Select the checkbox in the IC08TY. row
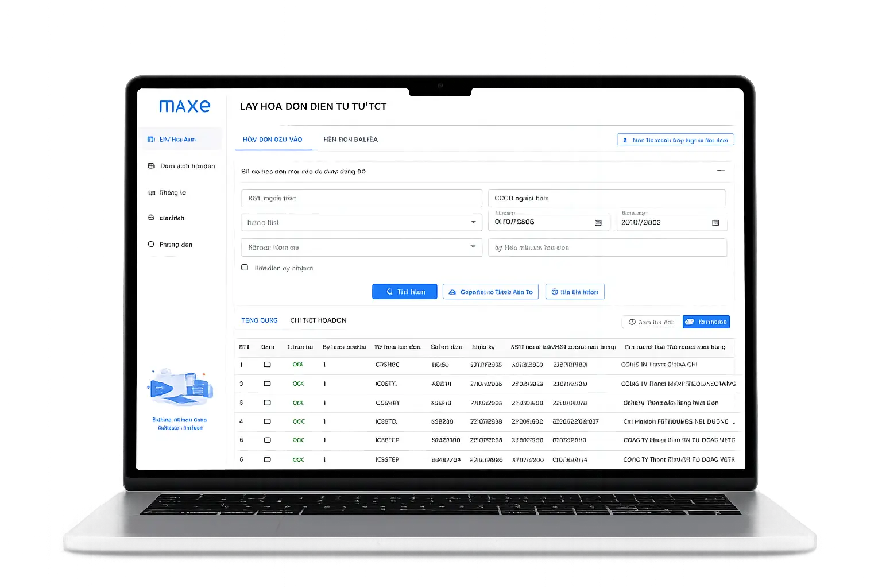Image resolution: width=882 pixels, height=588 pixels. tap(267, 384)
